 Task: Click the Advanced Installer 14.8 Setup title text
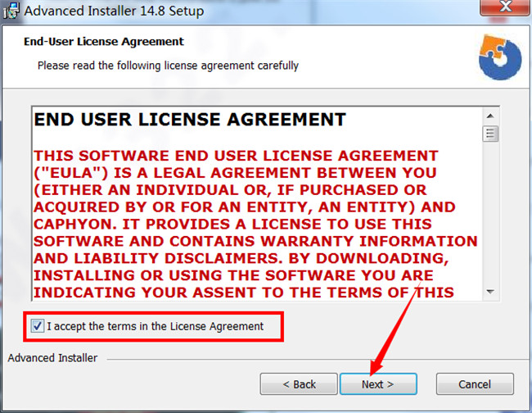pos(114,11)
